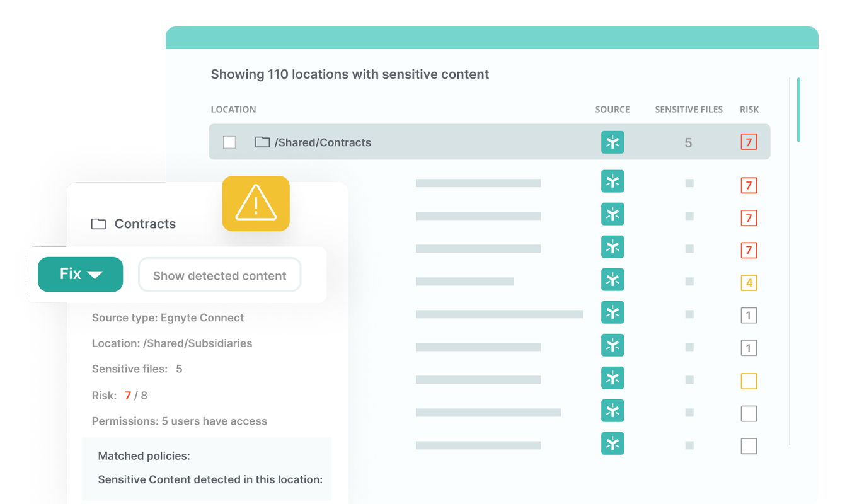Select the /Shared/Contracts location row
The image size is (857, 504).
(441, 142)
